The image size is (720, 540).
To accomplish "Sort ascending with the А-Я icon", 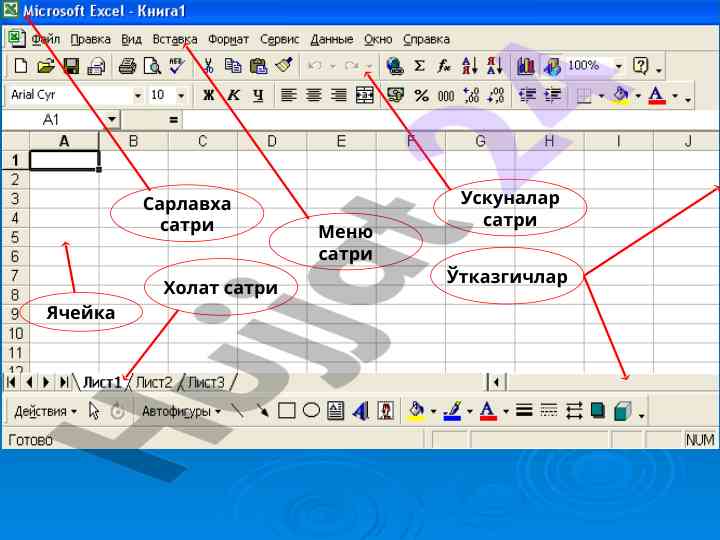I will (x=469, y=66).
